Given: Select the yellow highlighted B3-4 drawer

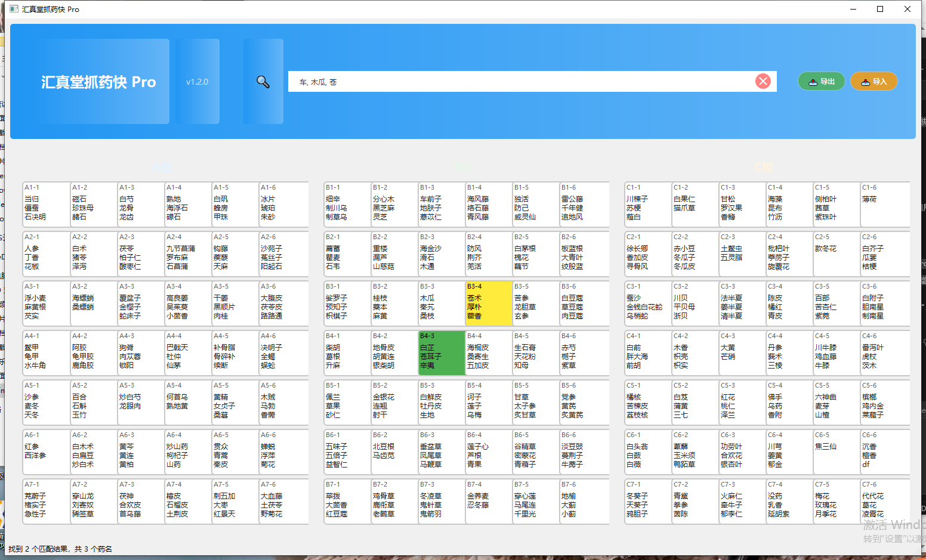Looking at the screenshot, I should click(489, 303).
